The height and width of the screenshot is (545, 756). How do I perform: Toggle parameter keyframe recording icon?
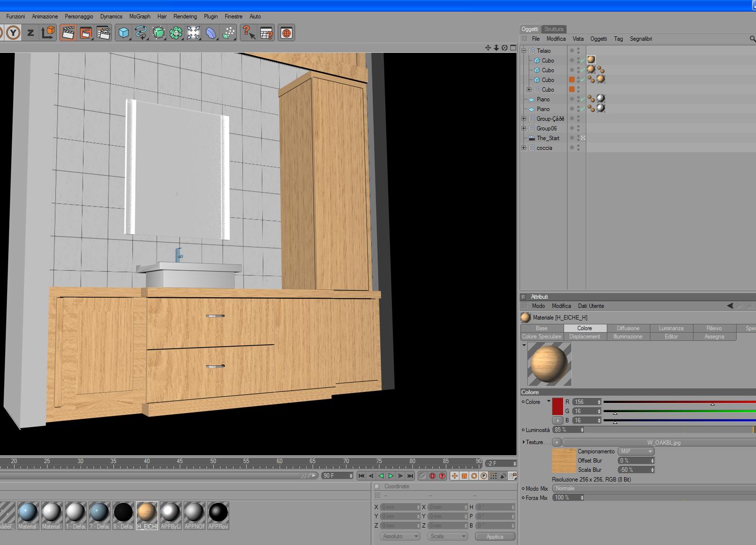(x=484, y=476)
